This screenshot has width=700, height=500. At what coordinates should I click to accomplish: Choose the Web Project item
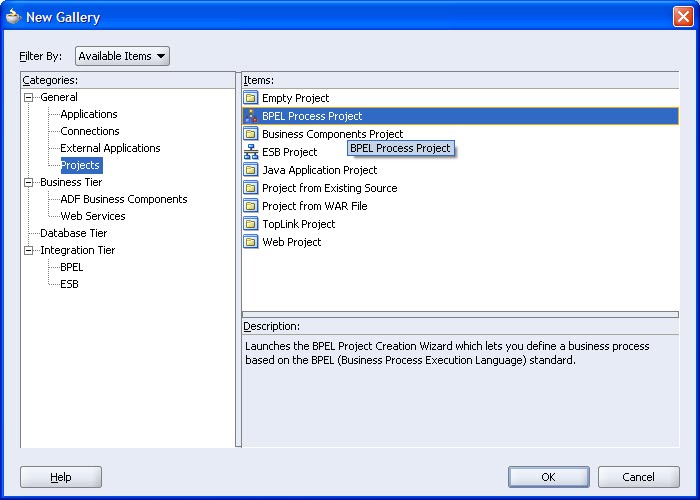(292, 242)
